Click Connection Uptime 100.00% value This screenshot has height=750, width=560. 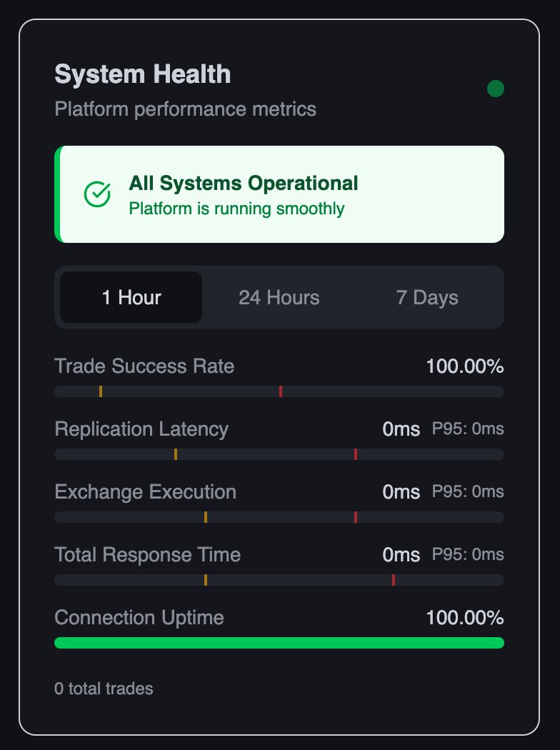465,618
